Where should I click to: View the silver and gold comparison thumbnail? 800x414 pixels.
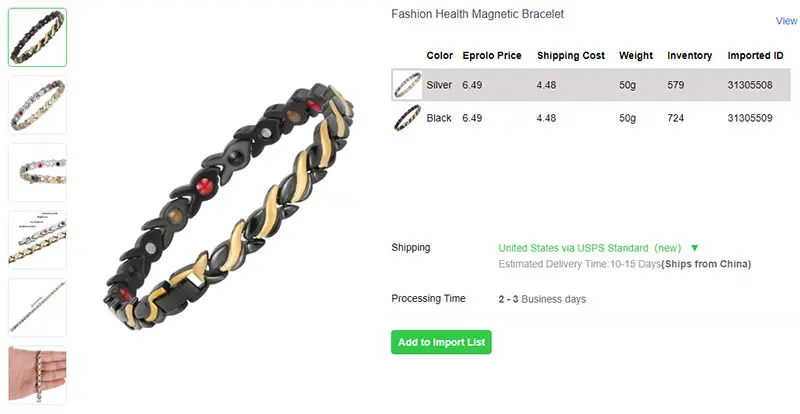[x=37, y=240]
